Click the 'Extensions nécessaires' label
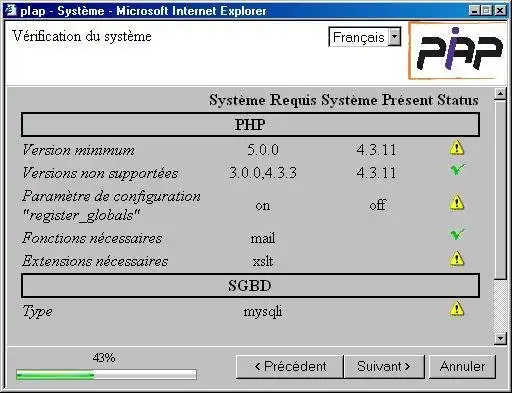This screenshot has width=512, height=393. [95, 261]
